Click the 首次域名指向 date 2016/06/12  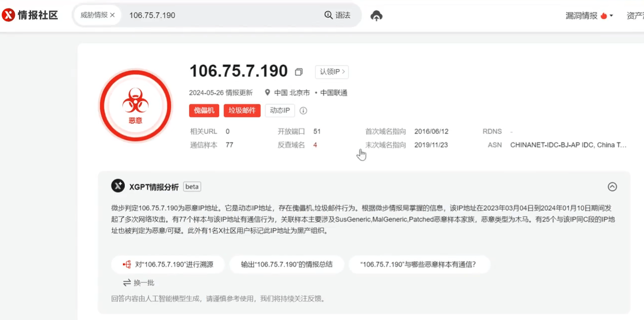431,131
